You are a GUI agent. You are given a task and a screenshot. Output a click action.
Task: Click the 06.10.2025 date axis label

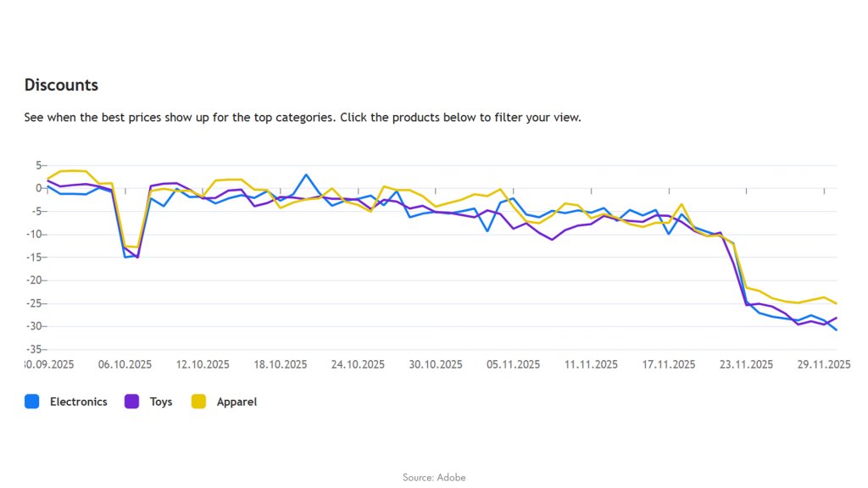[125, 364]
